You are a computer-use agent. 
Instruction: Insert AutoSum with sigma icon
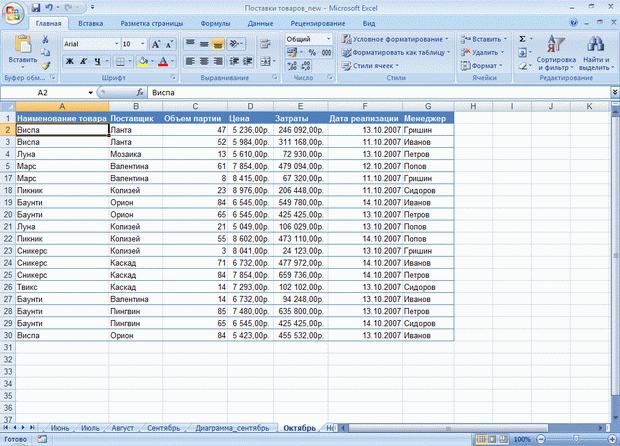[522, 39]
